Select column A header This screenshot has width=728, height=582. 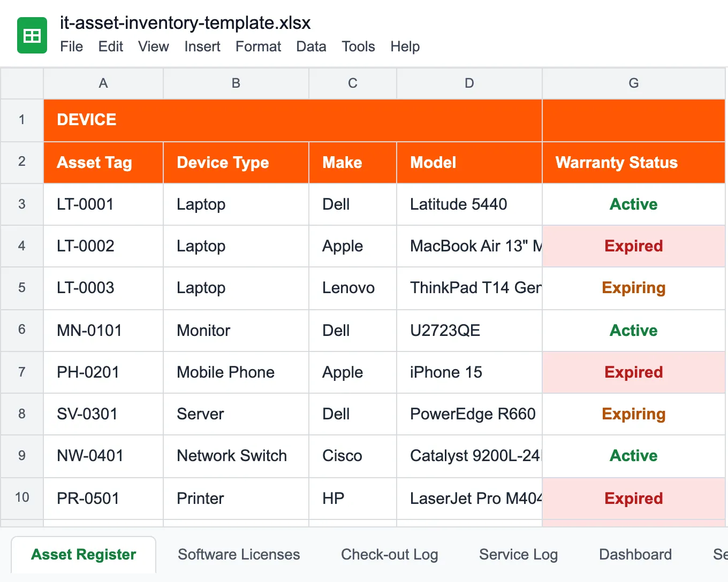(103, 83)
